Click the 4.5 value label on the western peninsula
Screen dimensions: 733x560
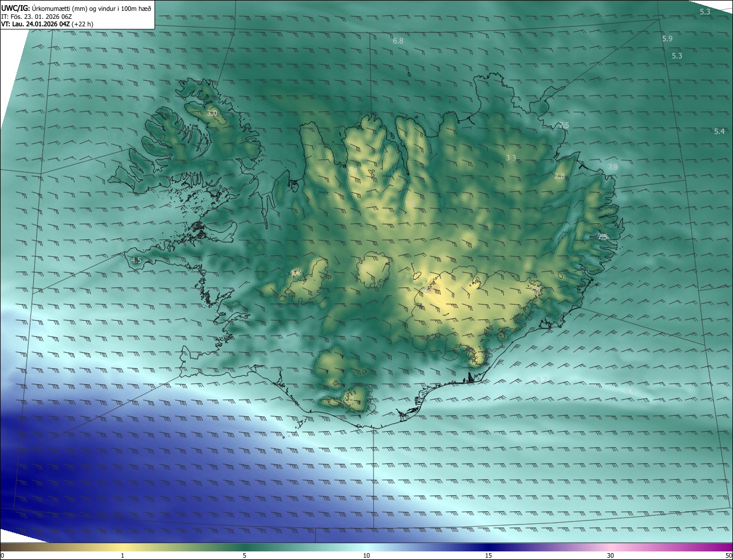[136, 261]
